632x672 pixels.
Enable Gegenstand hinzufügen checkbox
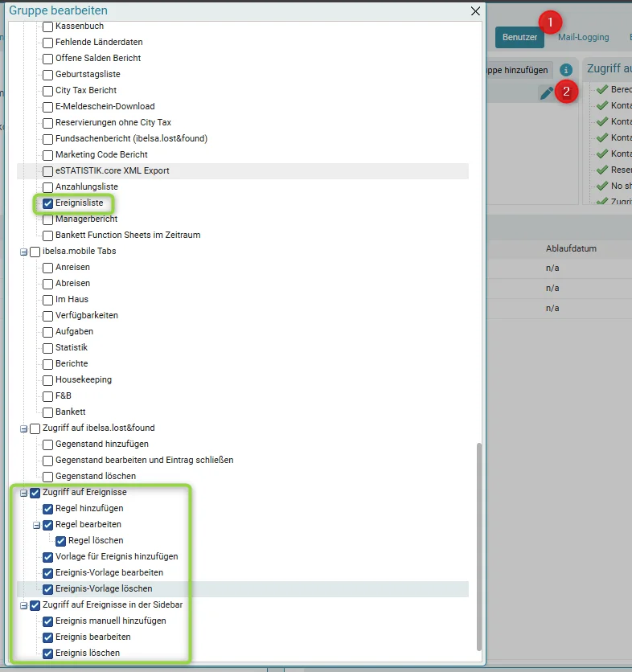tap(48, 445)
